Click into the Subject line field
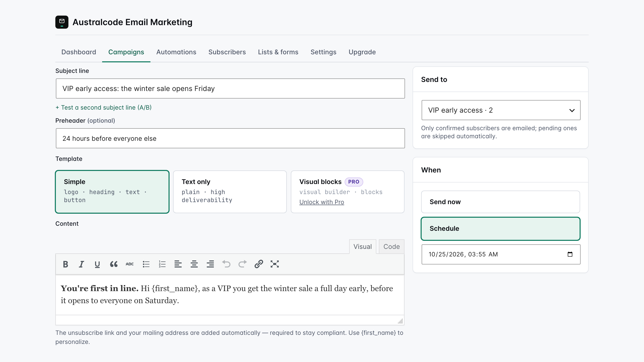 pyautogui.click(x=230, y=88)
